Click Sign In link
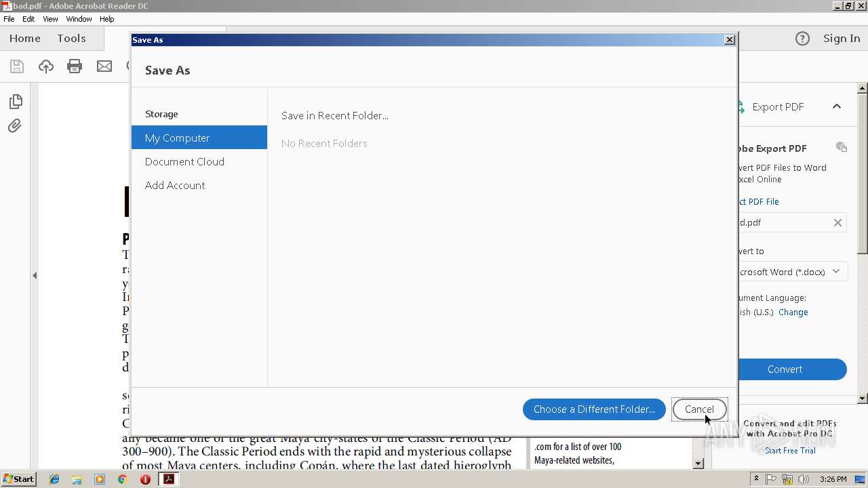The height and width of the screenshot is (488, 868). point(842,39)
